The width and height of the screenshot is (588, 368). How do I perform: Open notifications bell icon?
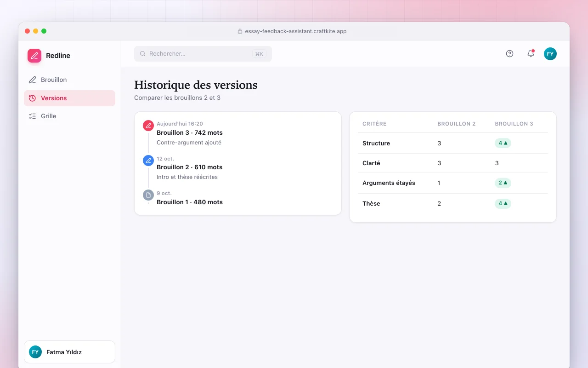tap(531, 54)
